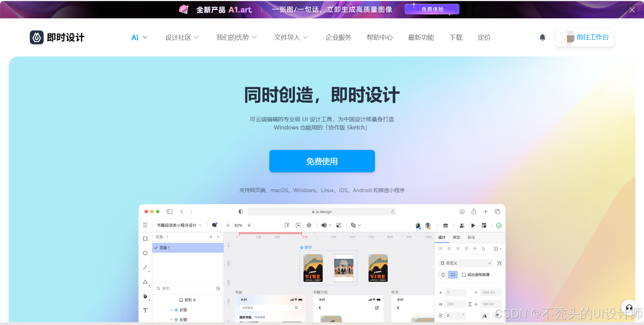
Task: Click the zoom-out minus button beside 62%
Action: coord(228,225)
